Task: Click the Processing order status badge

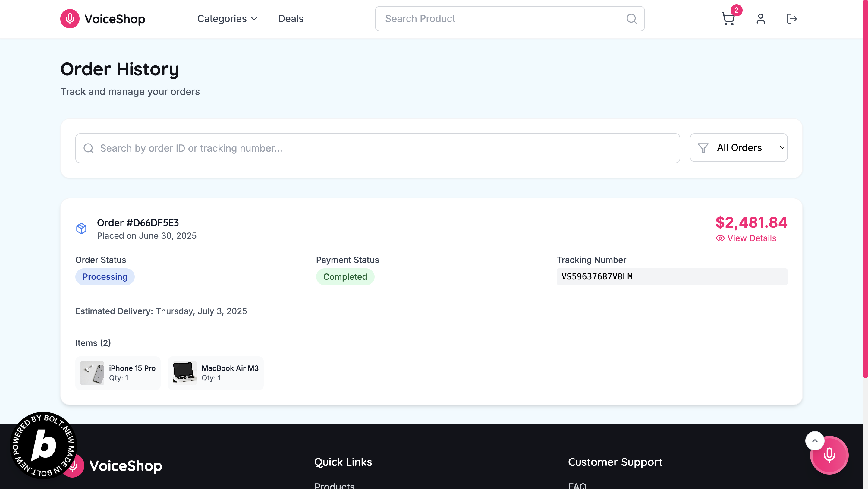Action: click(x=105, y=277)
